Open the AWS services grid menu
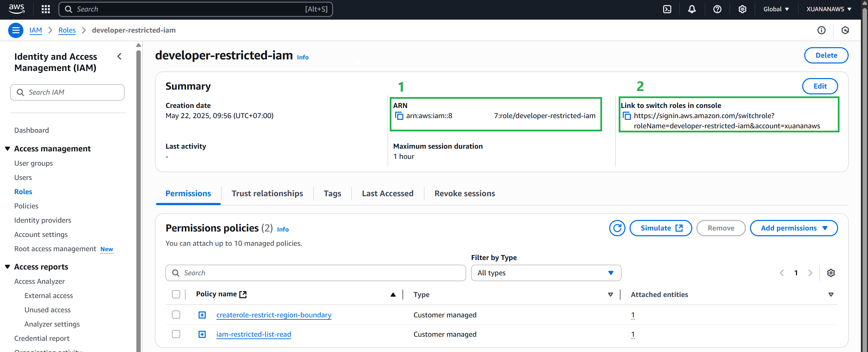 point(45,9)
